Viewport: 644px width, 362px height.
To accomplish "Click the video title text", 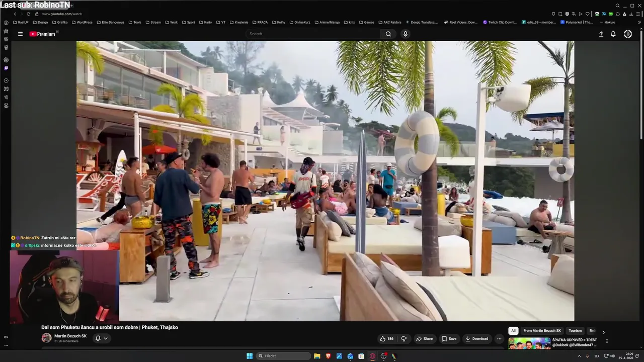I will (110, 327).
